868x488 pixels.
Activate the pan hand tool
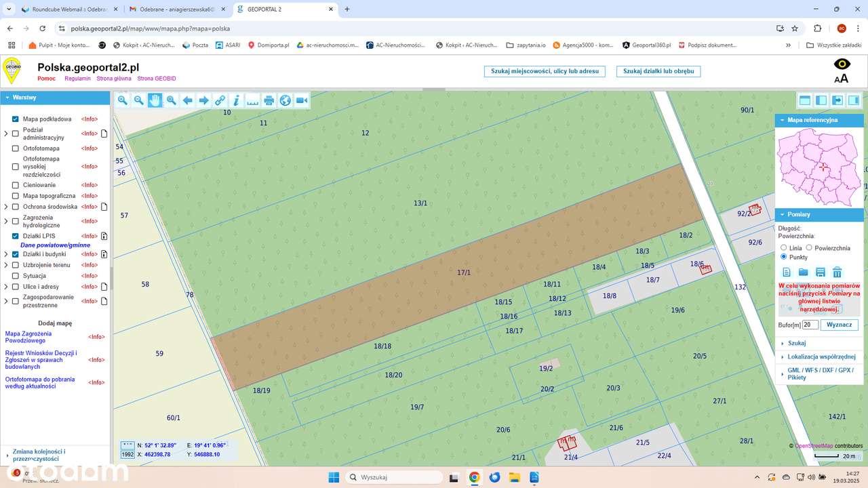point(155,100)
